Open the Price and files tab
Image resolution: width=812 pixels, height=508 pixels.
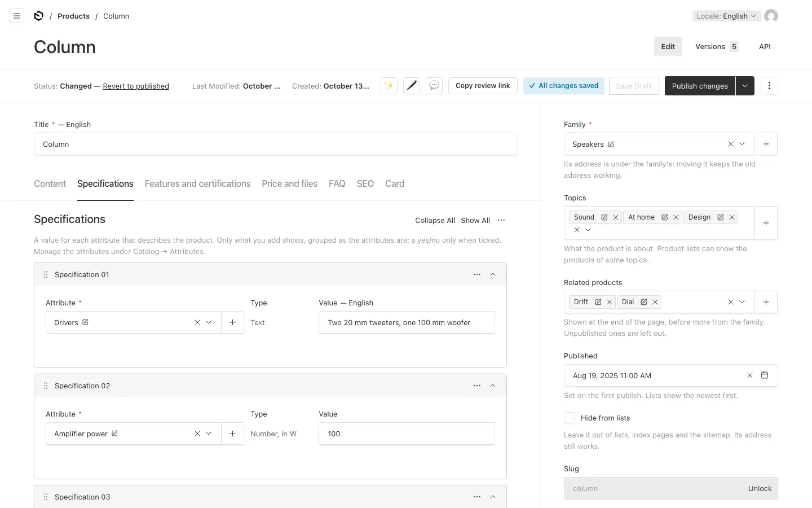(289, 184)
